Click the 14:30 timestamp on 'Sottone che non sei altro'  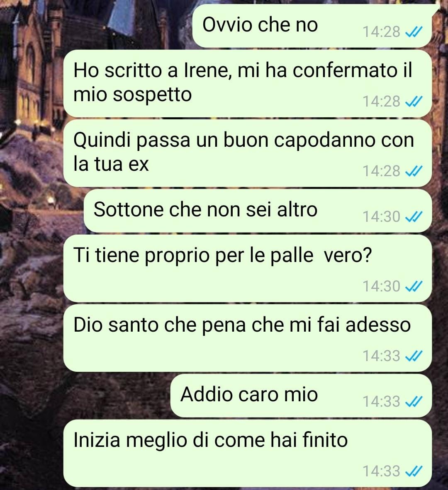pos(381,216)
